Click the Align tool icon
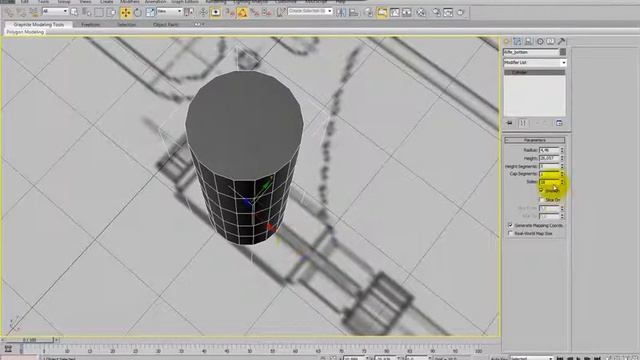This screenshot has height=360, width=640. (x=353, y=13)
